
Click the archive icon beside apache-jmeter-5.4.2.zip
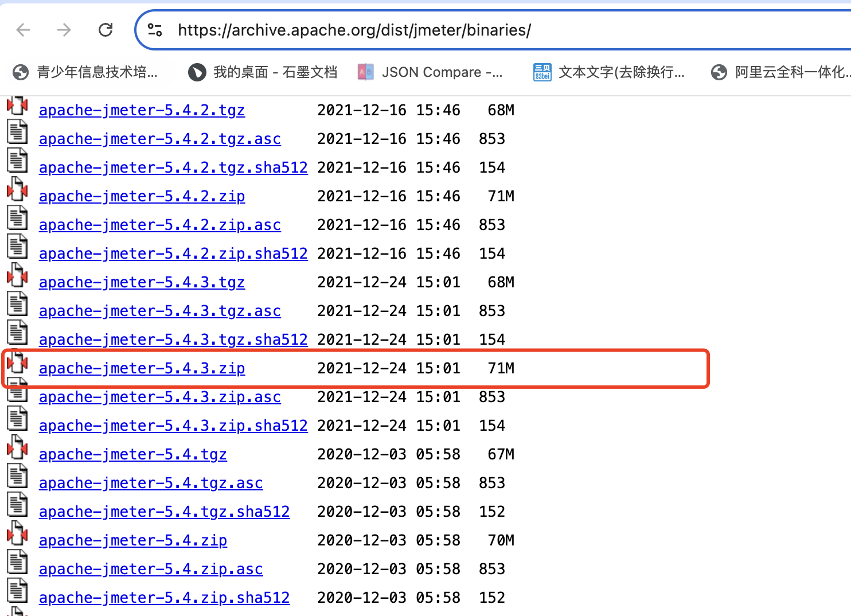point(17,189)
